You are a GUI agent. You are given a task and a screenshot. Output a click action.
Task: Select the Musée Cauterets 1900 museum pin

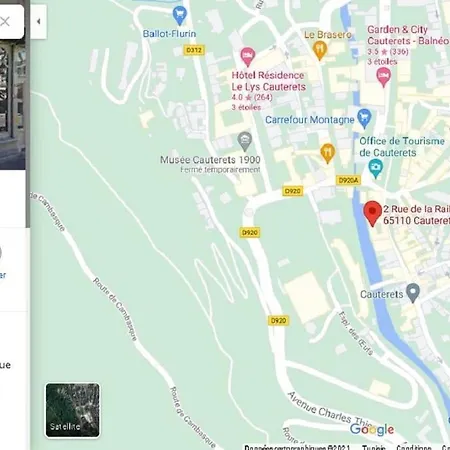tap(245, 141)
